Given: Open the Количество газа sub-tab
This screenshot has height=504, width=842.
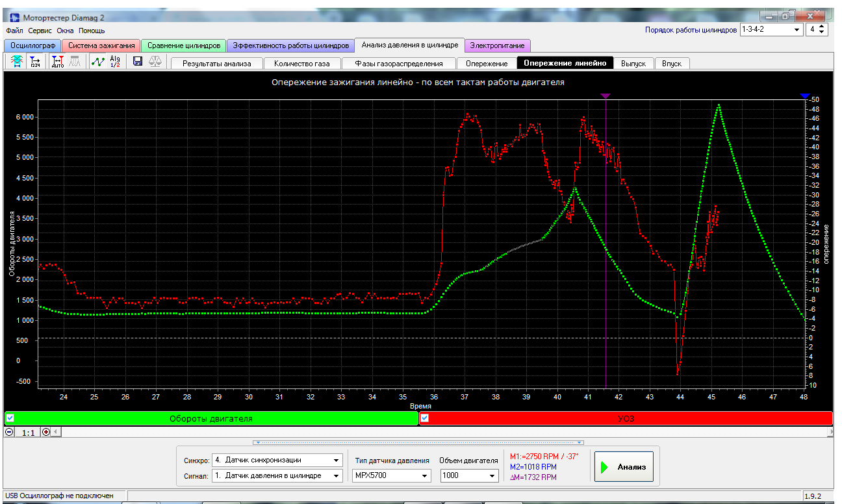Looking at the screenshot, I should coord(301,64).
